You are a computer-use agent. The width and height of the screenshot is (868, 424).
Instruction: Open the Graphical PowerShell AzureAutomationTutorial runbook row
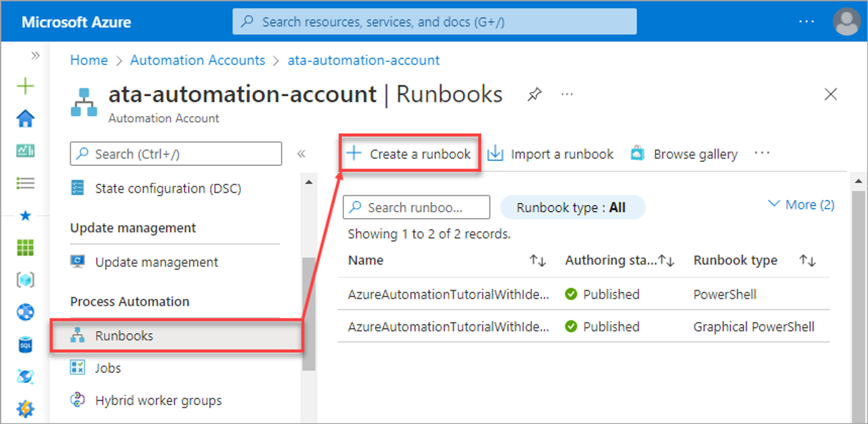pos(584,326)
